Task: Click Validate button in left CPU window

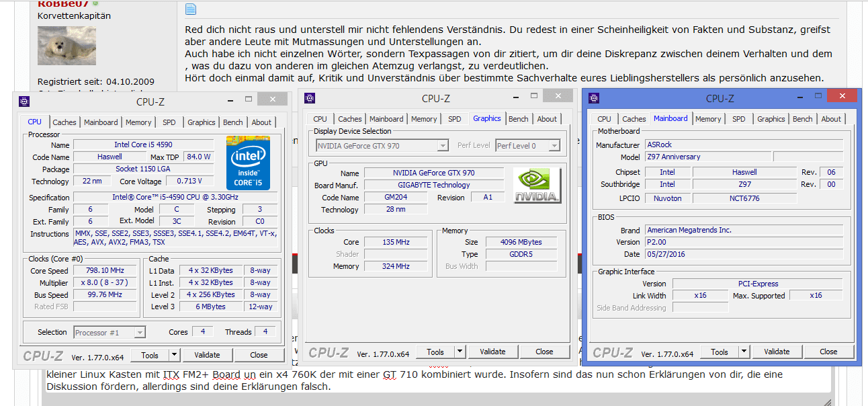Action: [207, 355]
